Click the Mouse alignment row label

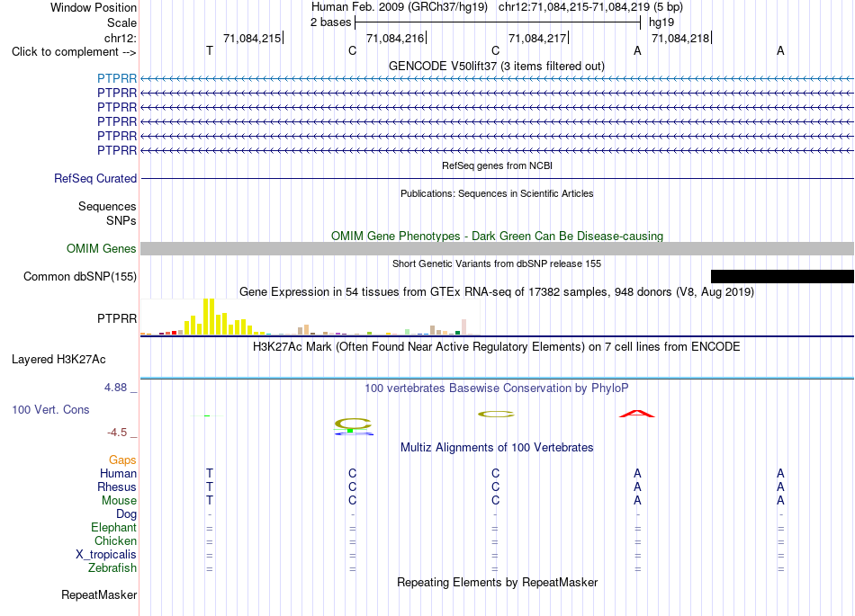pos(119,501)
